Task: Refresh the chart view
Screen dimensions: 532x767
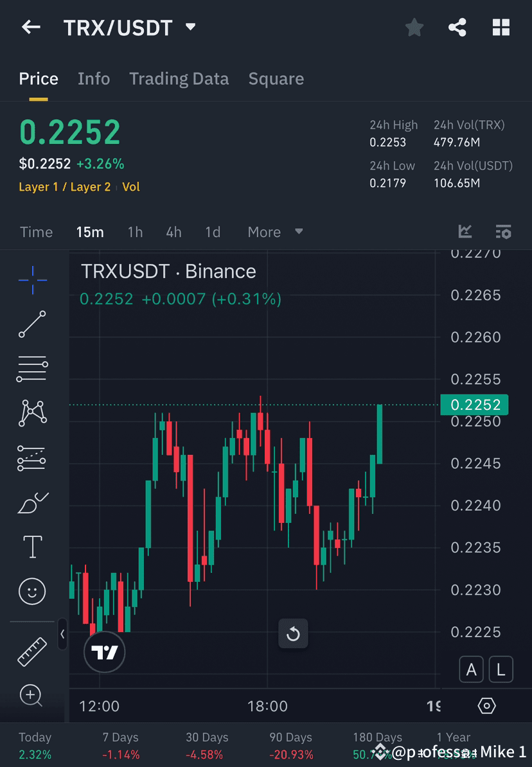Action: 293,633
